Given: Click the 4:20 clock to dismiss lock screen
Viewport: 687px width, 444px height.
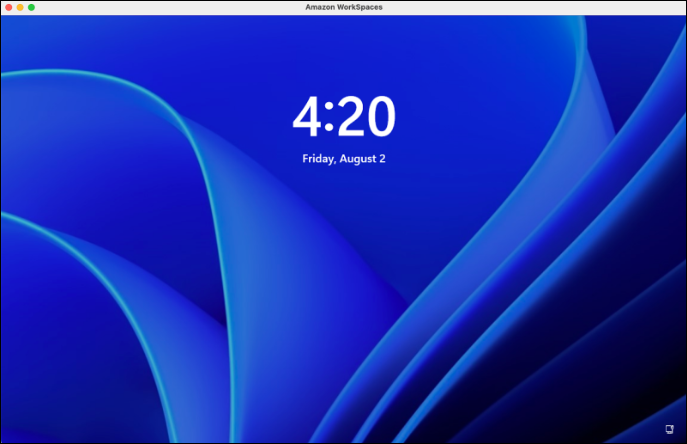Looking at the screenshot, I should 343,119.
